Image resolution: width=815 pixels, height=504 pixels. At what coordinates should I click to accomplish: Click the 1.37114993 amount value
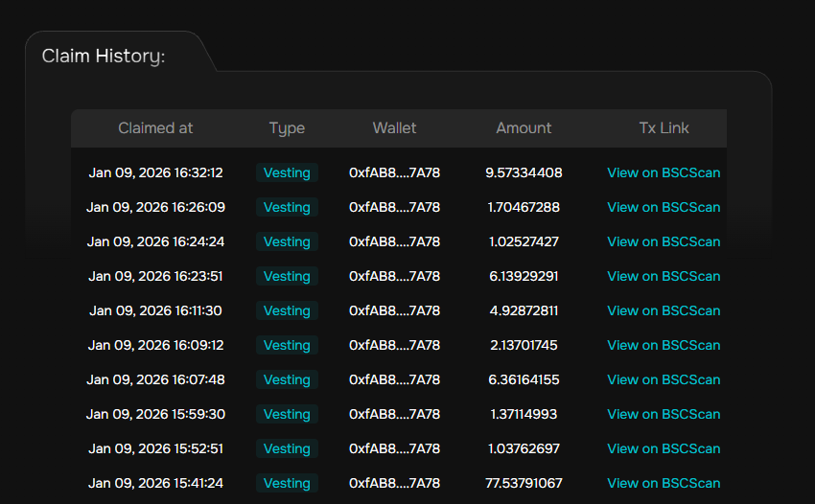coord(524,415)
